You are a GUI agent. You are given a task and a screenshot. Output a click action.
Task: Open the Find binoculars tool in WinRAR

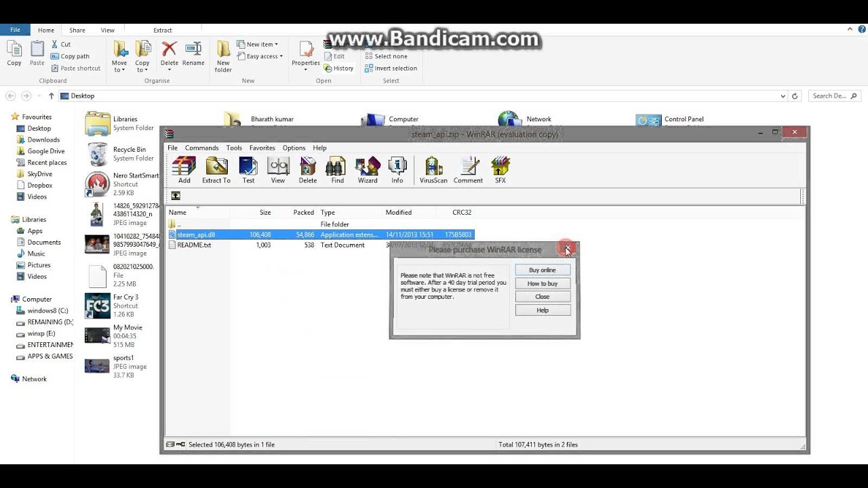tap(337, 170)
